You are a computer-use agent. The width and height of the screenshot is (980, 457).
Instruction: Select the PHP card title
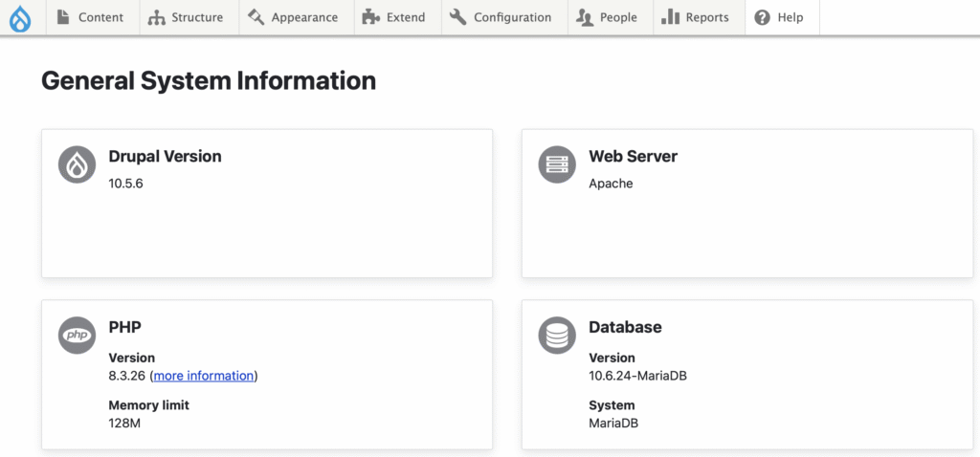[125, 327]
